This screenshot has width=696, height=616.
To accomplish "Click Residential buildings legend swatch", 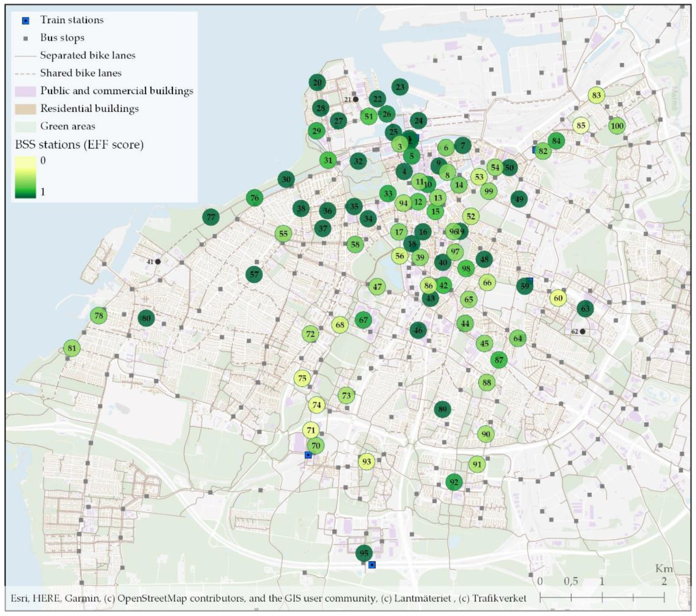I will coord(25,109).
